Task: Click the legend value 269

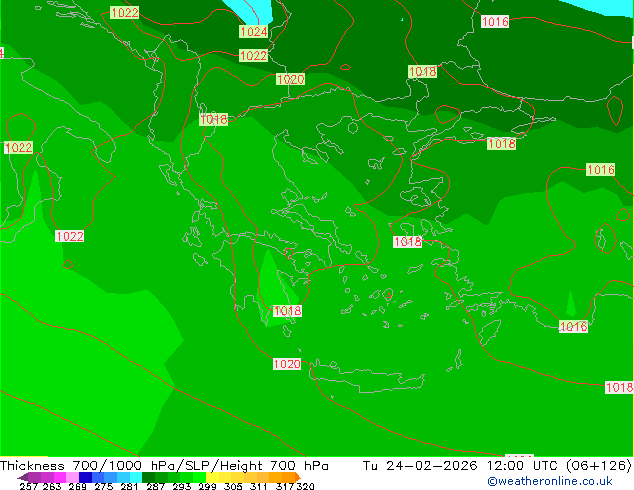Action: coord(77,486)
